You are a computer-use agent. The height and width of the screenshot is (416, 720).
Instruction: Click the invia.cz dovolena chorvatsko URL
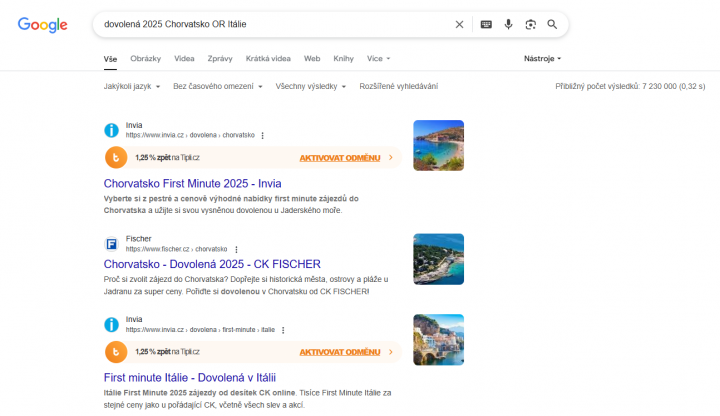tap(190, 135)
